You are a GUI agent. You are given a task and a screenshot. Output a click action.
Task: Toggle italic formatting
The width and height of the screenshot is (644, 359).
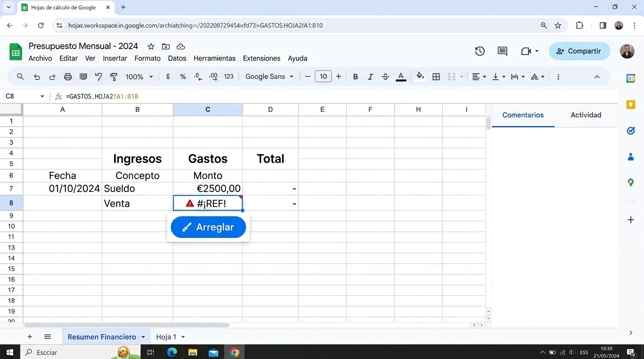tap(370, 77)
